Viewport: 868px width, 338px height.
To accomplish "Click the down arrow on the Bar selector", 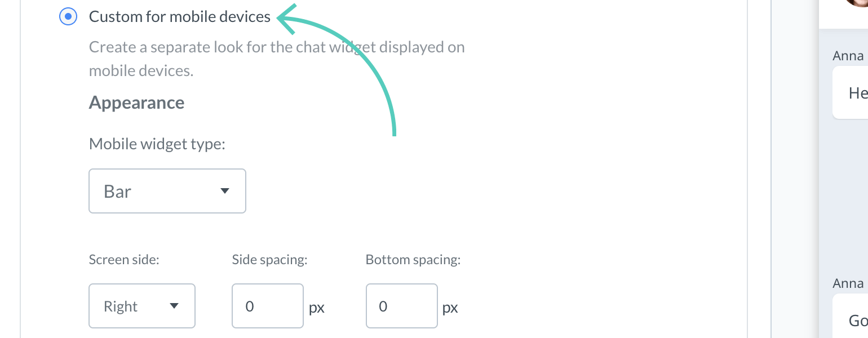I will [x=224, y=191].
